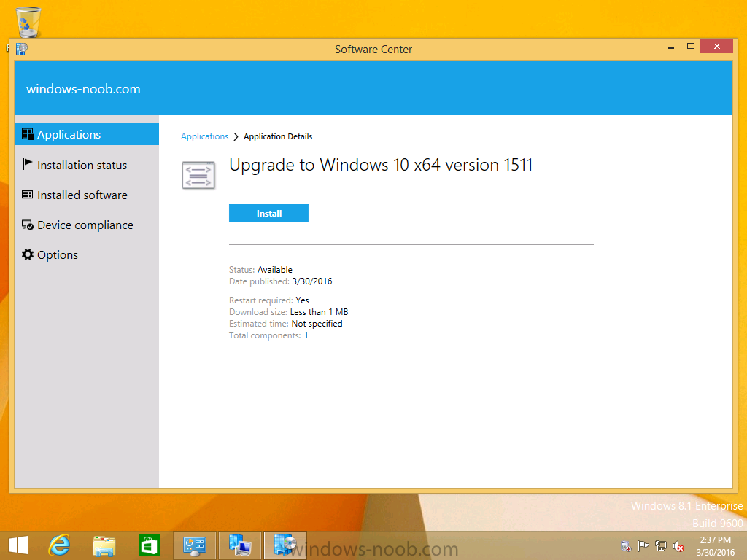Open the Windows Start button
The width and height of the screenshot is (747, 560).
coord(18,545)
